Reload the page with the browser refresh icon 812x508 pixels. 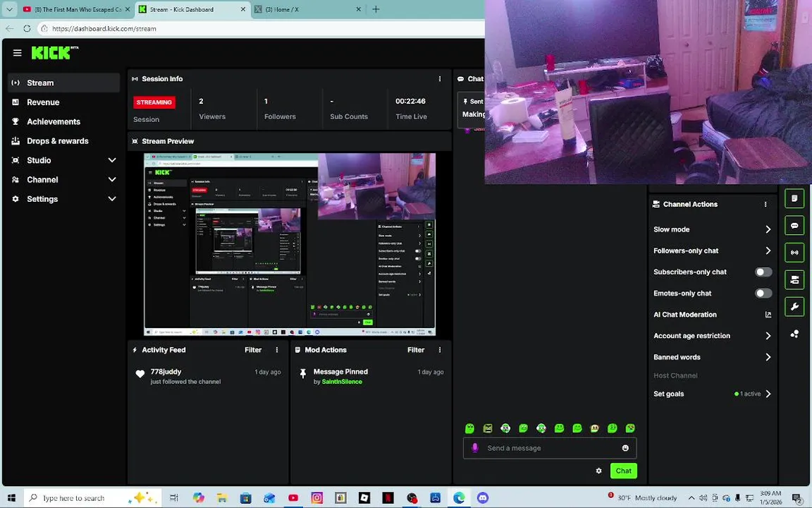[x=27, y=28]
